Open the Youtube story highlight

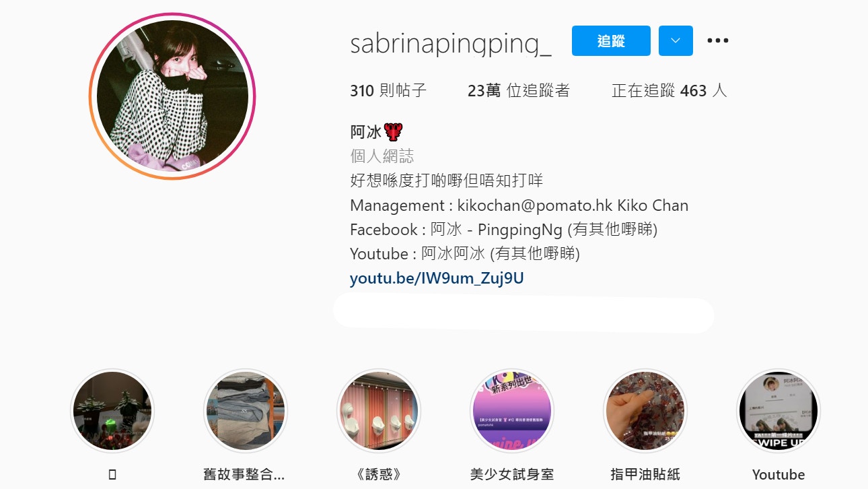(779, 411)
